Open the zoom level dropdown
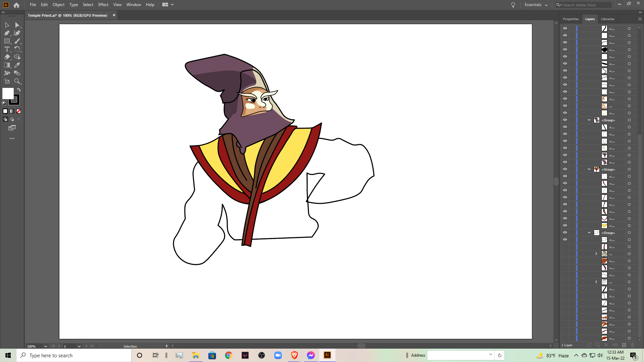The width and height of the screenshot is (644, 362). (x=46, y=346)
